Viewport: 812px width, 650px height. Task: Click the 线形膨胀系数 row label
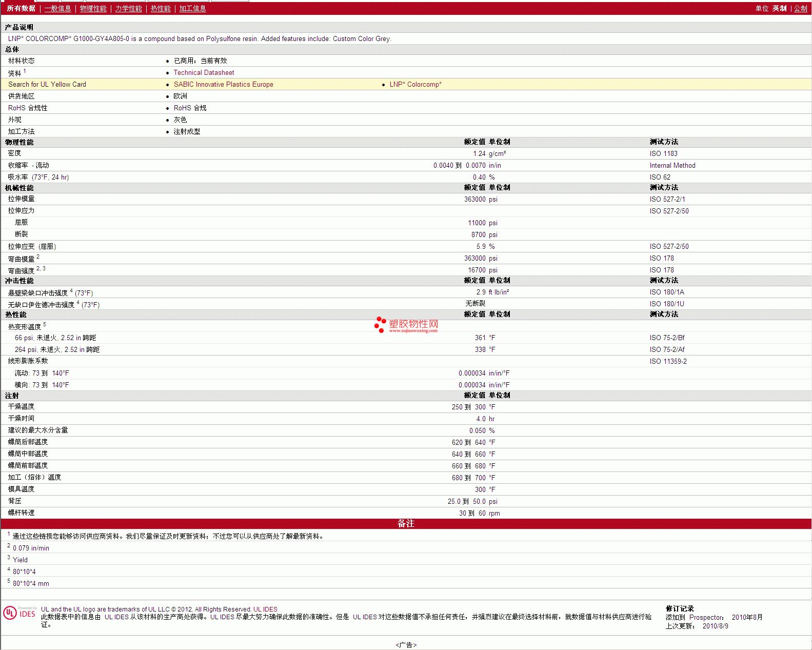[x=28, y=361]
